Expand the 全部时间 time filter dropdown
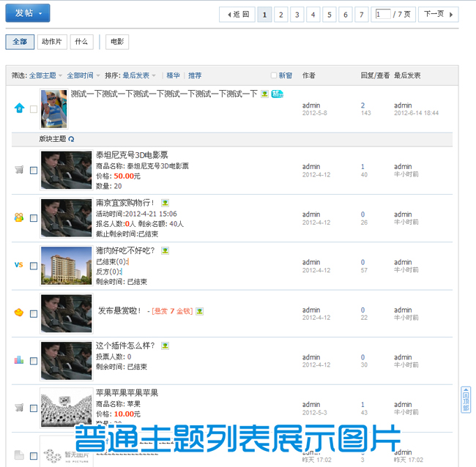476x467 pixels. (83, 75)
